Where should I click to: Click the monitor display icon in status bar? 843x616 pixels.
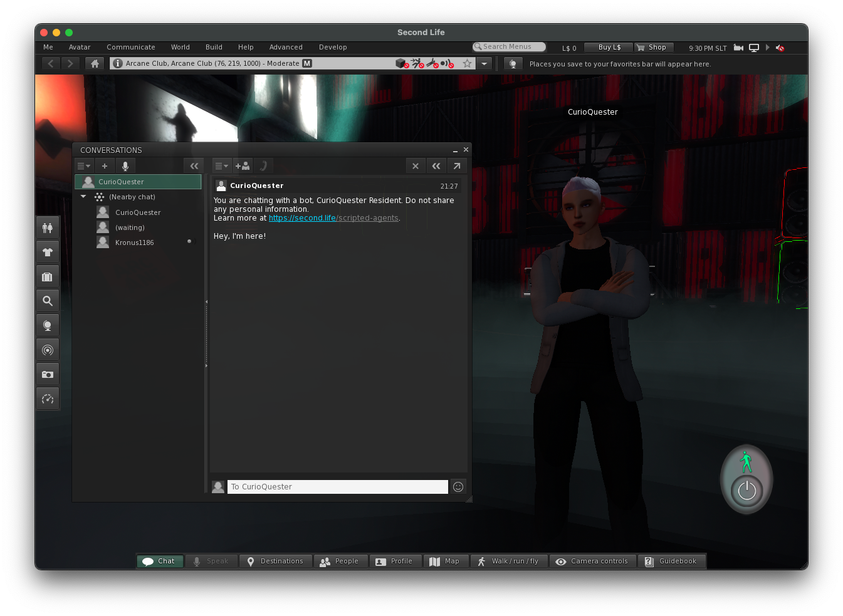pos(754,48)
